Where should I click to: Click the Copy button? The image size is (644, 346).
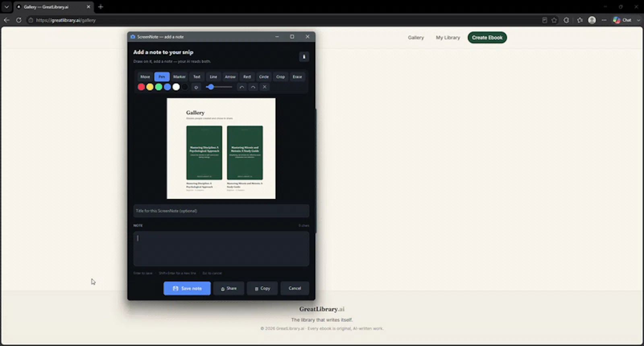tap(262, 288)
